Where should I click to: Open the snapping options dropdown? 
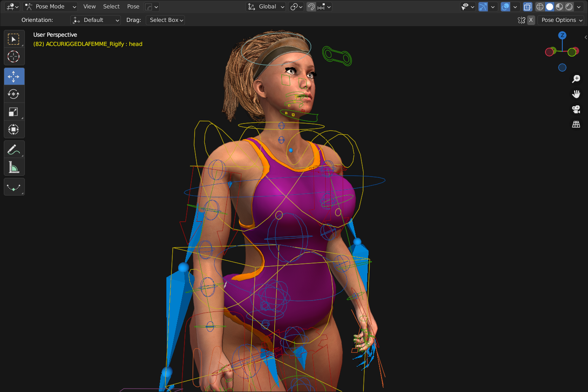point(324,7)
